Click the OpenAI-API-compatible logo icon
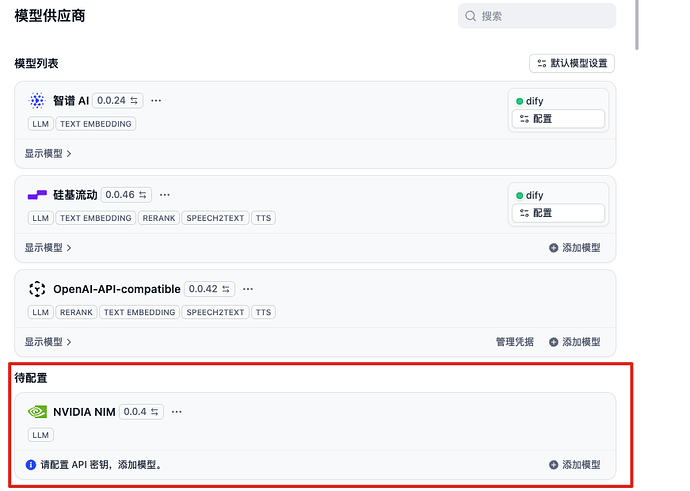690x491 pixels. pos(37,289)
